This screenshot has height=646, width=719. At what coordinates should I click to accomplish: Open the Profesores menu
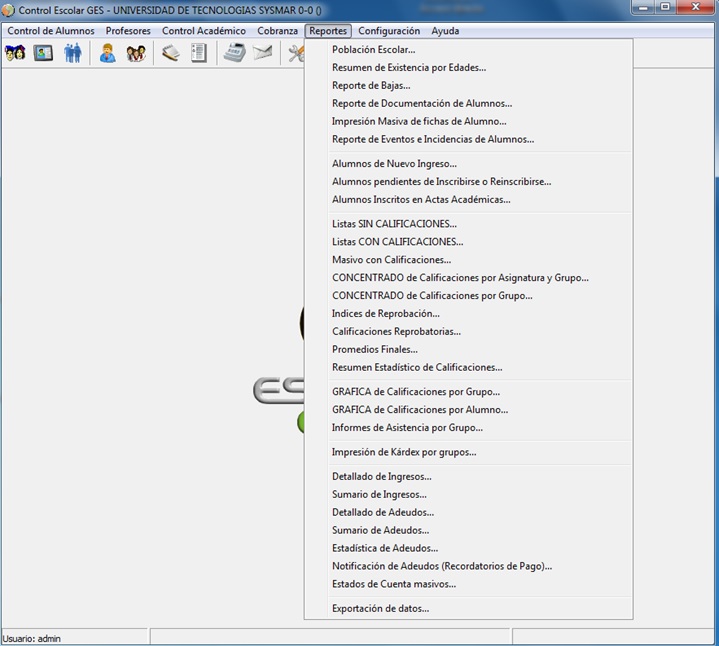128,31
